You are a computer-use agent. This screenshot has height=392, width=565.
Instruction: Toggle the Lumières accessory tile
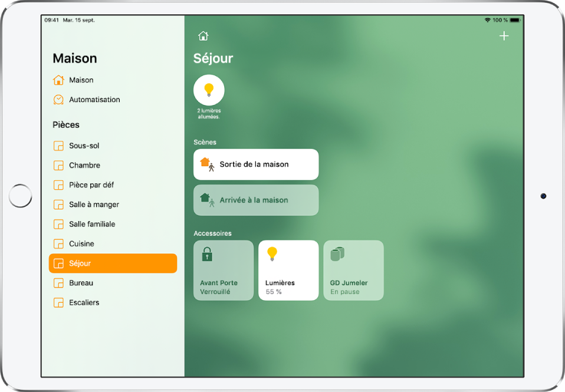pyautogui.click(x=288, y=270)
